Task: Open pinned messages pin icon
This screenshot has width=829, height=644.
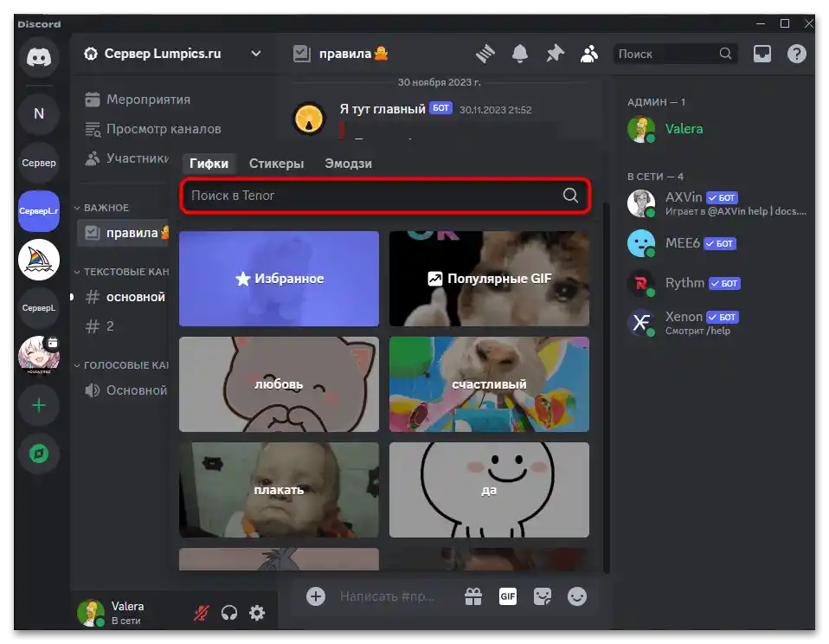Action: click(x=555, y=54)
